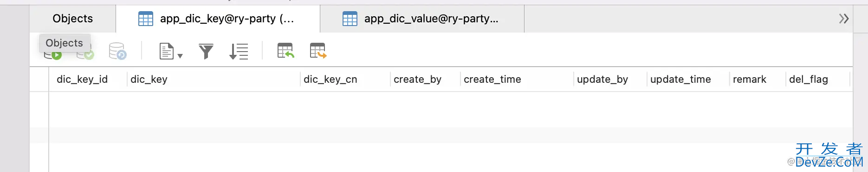This screenshot has height=172, width=868.
Task: Click the remark column header
Action: click(750, 79)
